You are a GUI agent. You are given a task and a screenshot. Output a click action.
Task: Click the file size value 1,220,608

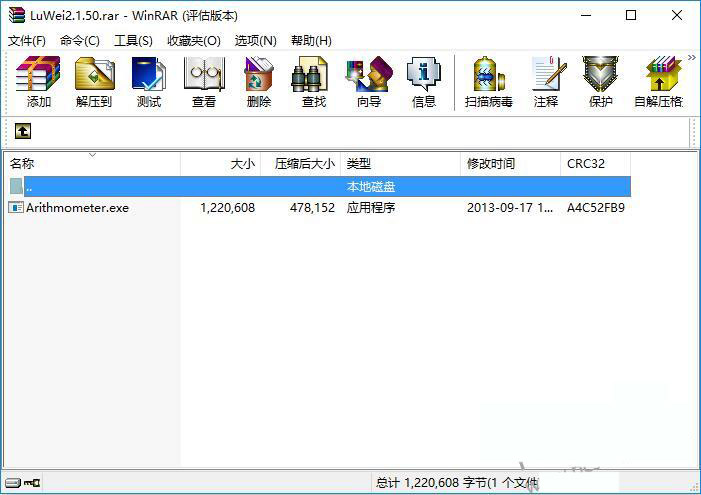[228, 207]
